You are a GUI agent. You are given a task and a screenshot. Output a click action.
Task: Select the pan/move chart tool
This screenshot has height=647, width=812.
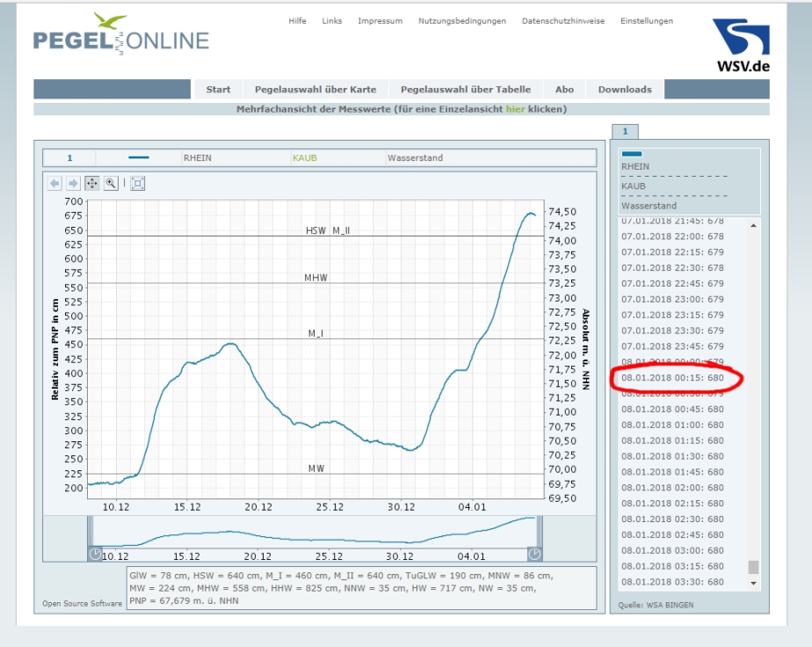point(92,184)
